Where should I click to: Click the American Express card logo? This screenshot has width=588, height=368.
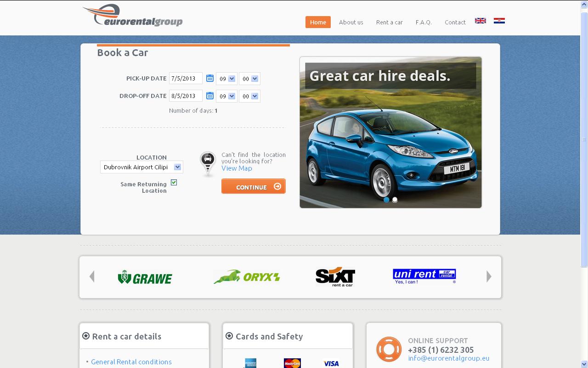click(x=250, y=363)
